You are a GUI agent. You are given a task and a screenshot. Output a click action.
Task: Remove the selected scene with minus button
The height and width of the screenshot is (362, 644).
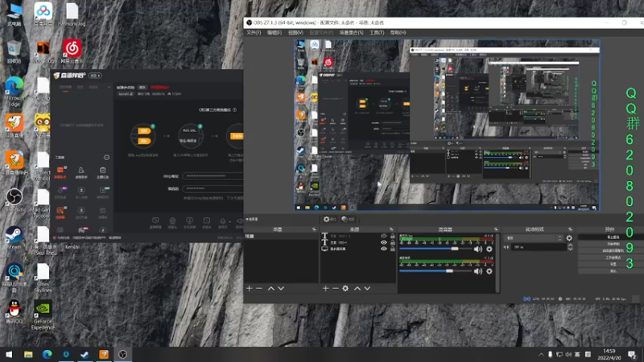[x=259, y=289]
